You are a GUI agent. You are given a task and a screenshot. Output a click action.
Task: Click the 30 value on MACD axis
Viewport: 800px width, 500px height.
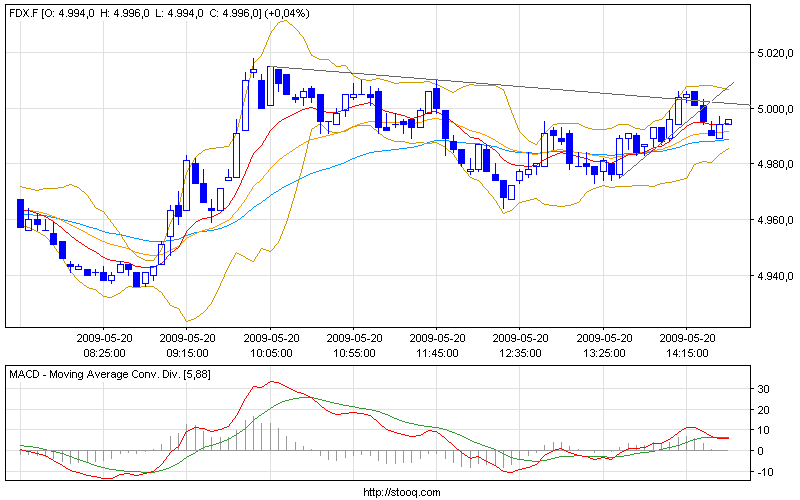pos(763,389)
